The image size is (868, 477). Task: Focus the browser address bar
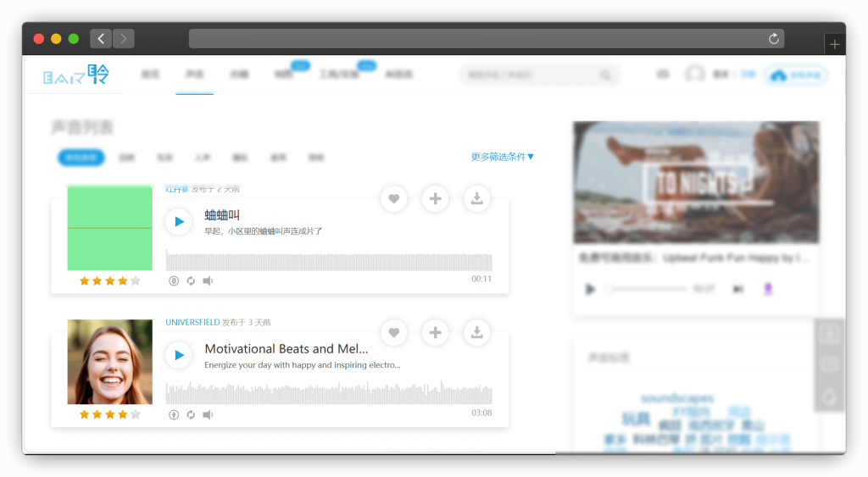point(487,39)
